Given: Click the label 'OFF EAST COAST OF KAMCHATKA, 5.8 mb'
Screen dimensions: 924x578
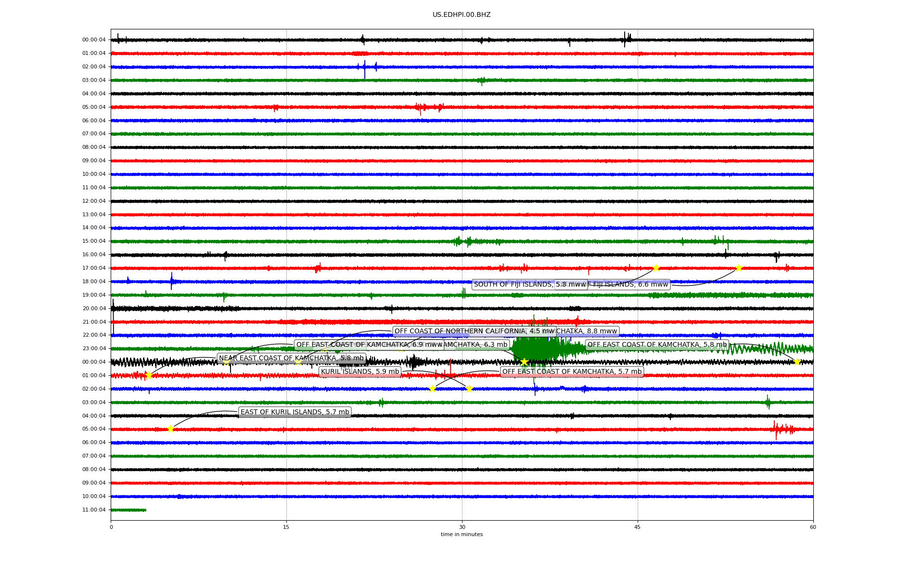Looking at the screenshot, I should 657,345.
